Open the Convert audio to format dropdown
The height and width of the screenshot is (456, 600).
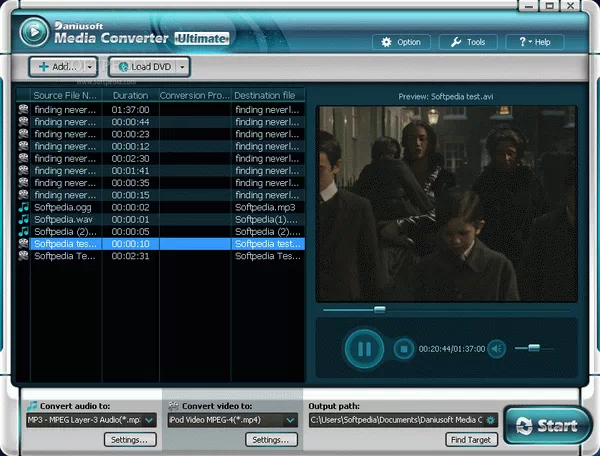tap(149, 420)
